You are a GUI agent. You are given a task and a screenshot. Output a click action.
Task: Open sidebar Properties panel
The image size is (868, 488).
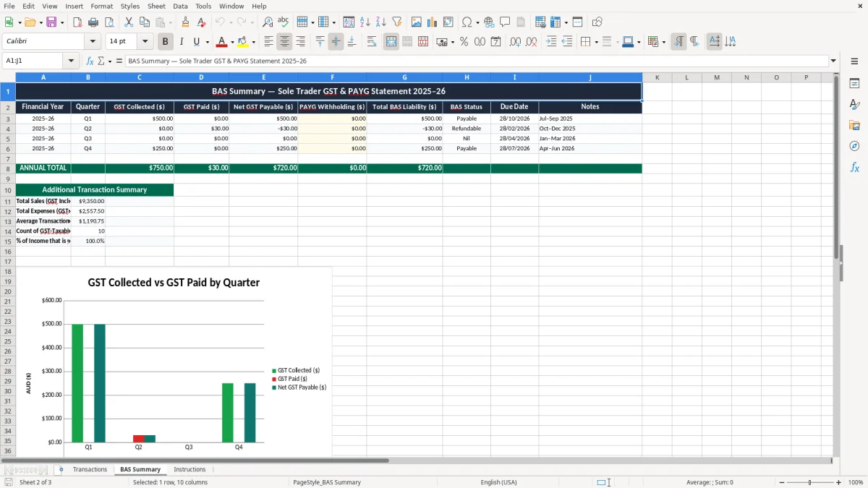click(854, 84)
